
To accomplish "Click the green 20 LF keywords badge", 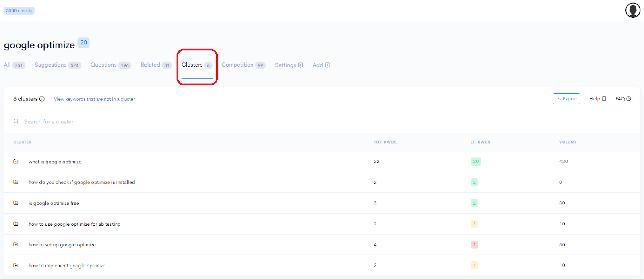I will tap(476, 161).
